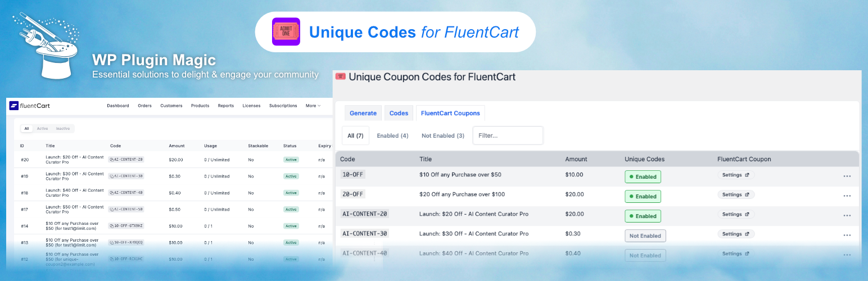Open Settings for the 20-OFF coupon
This screenshot has height=281, width=868.
tap(736, 194)
